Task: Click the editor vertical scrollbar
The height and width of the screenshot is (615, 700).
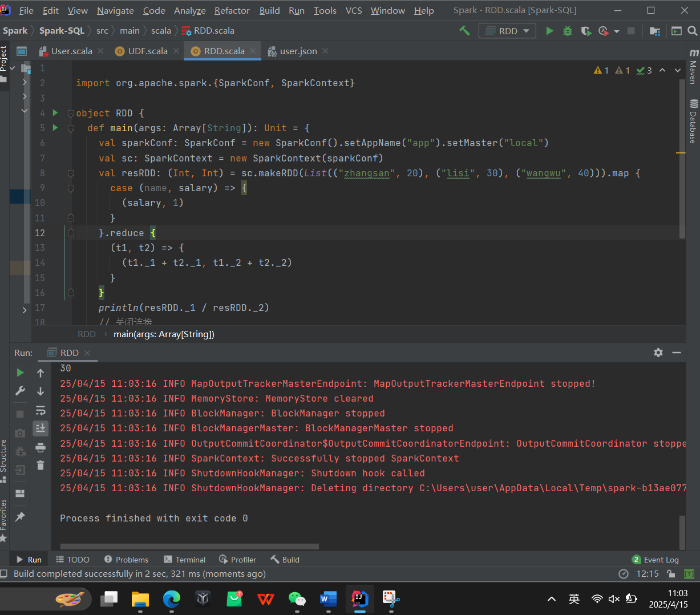Action: pyautogui.click(x=682, y=159)
